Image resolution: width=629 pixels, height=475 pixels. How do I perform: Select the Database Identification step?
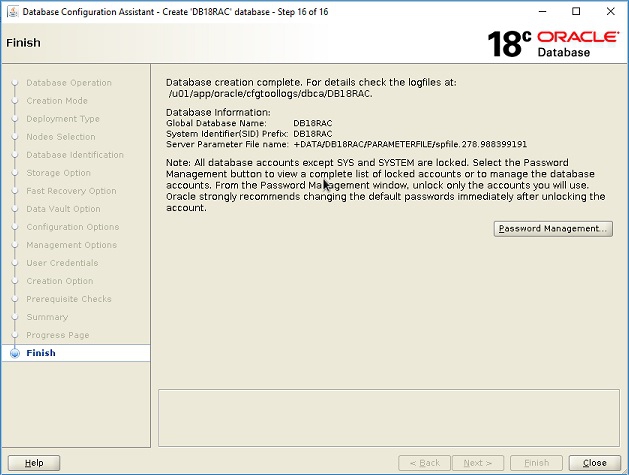(75, 154)
